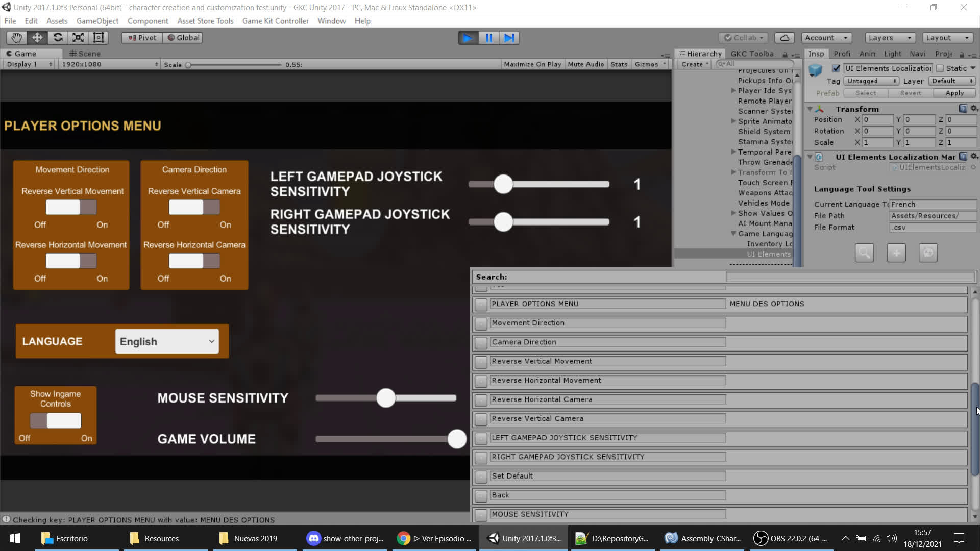Click the Search input field
The image size is (980, 551).
point(850,277)
